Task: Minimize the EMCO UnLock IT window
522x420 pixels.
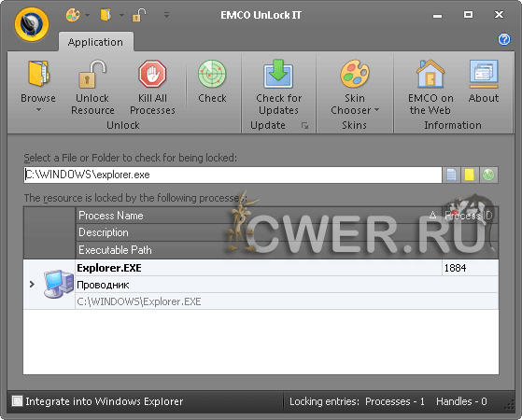Action: 437,15
